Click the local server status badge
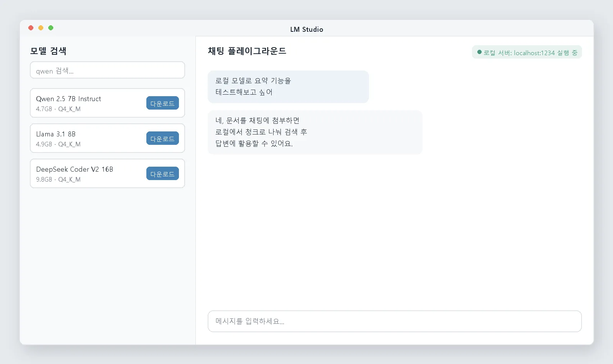This screenshot has width=613, height=364. (x=527, y=52)
